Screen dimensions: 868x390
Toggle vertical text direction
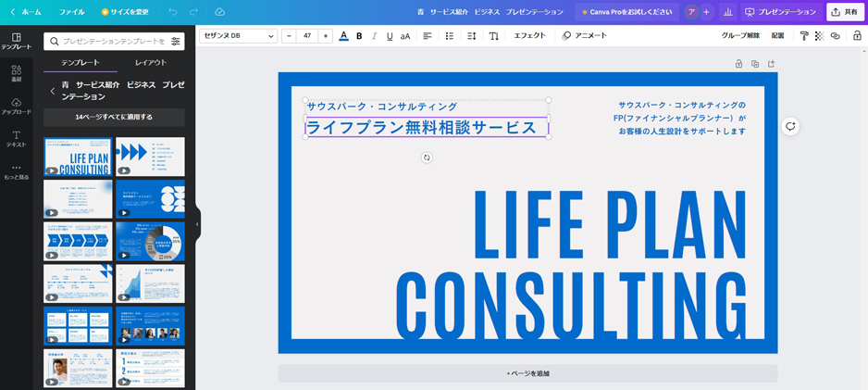[494, 35]
